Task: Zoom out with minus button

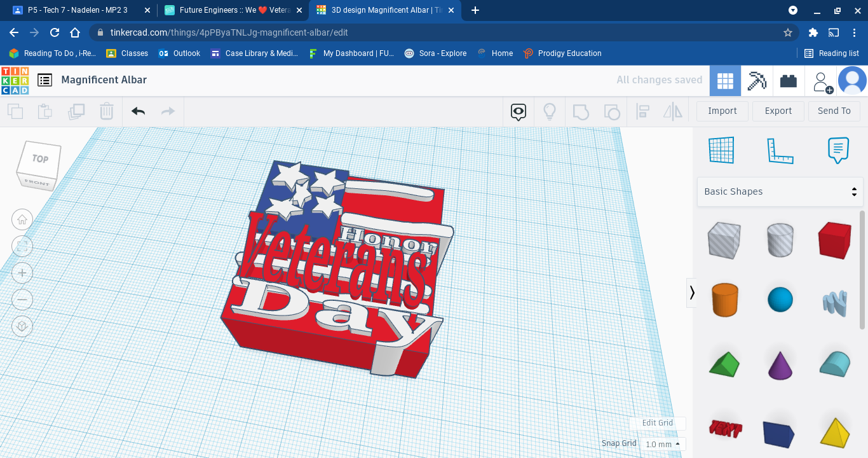Action: [x=22, y=300]
